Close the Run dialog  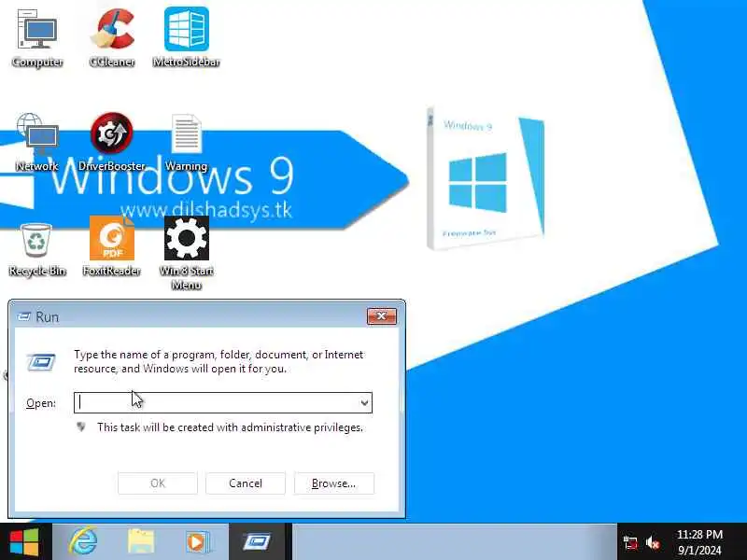(x=382, y=316)
